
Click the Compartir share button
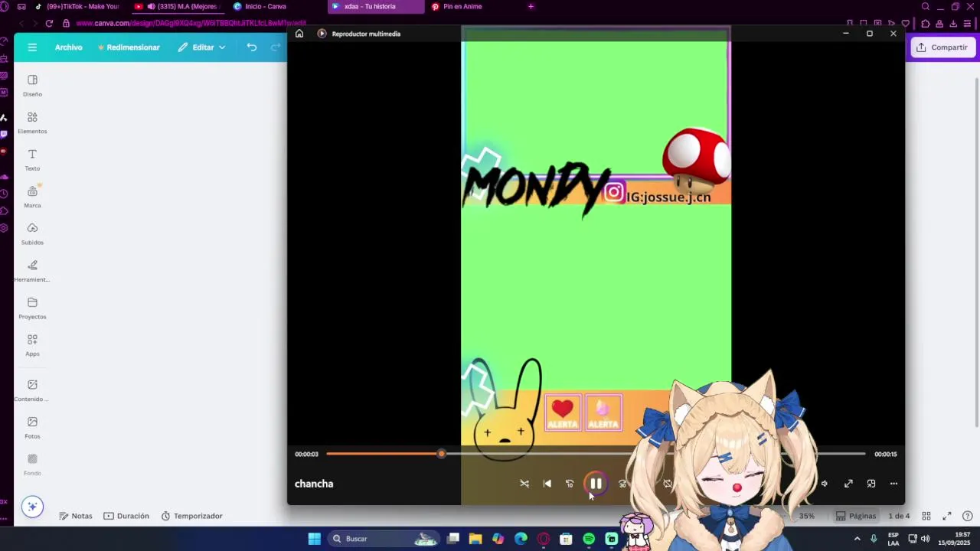point(942,47)
